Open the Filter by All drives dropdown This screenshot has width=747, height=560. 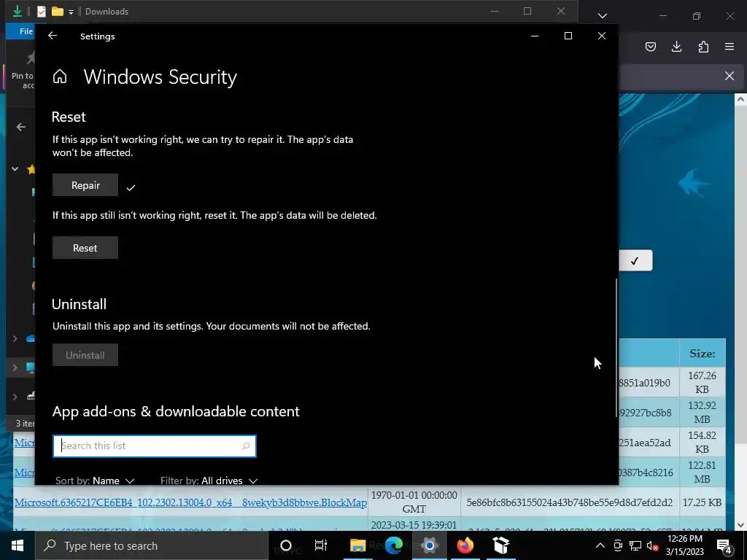[x=209, y=481]
